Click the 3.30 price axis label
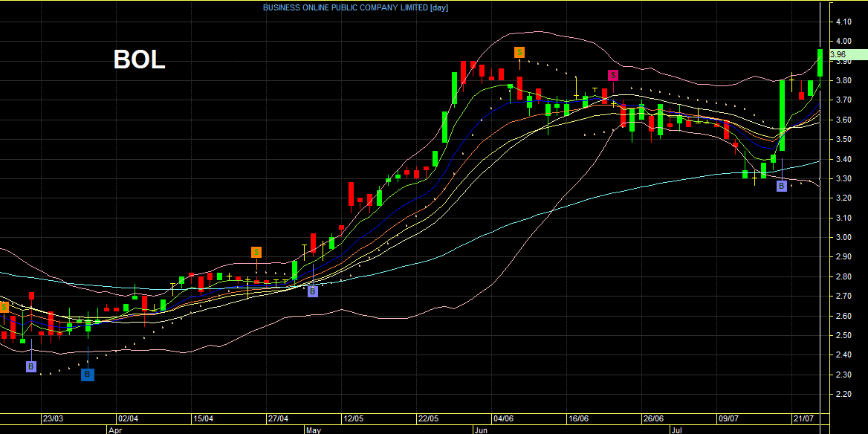This screenshot has height=434, width=868. click(x=844, y=179)
